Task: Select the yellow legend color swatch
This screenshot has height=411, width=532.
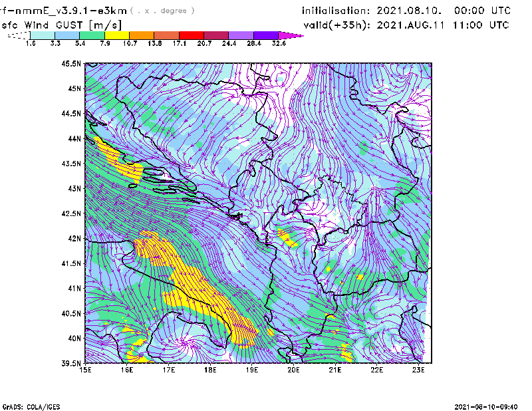Action: click(x=117, y=35)
